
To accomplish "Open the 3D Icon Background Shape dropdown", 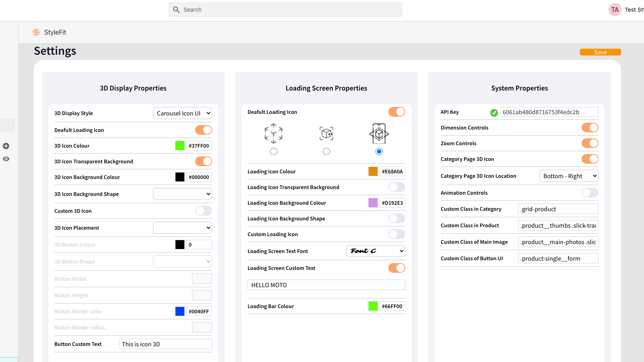I will pyautogui.click(x=182, y=194).
